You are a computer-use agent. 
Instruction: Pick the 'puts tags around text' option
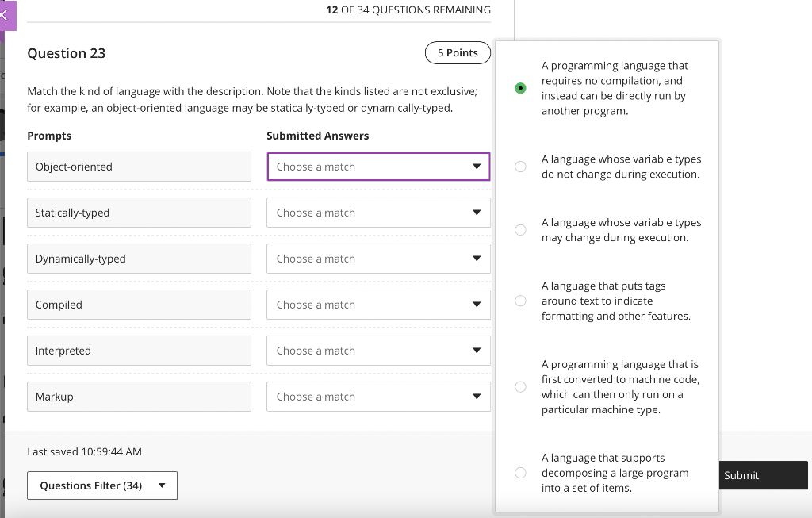pos(520,301)
